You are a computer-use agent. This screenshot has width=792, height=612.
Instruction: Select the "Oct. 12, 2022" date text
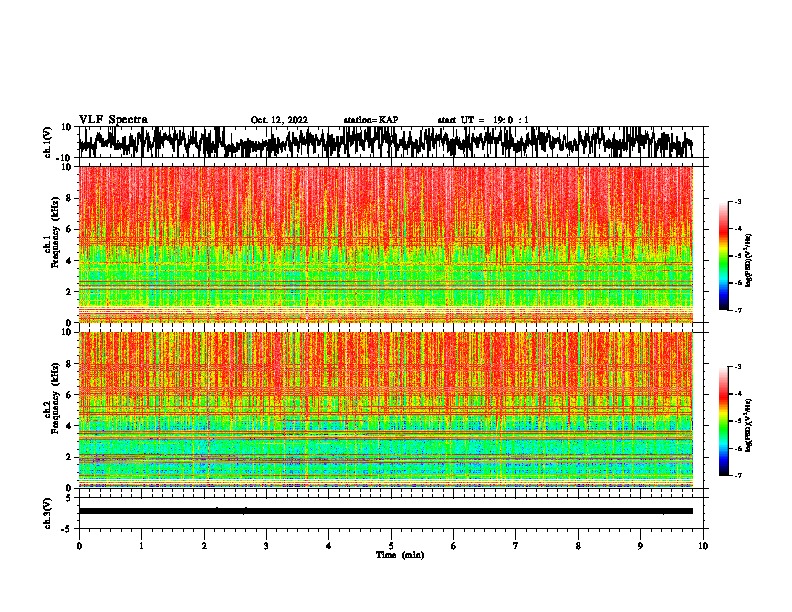click(279, 120)
